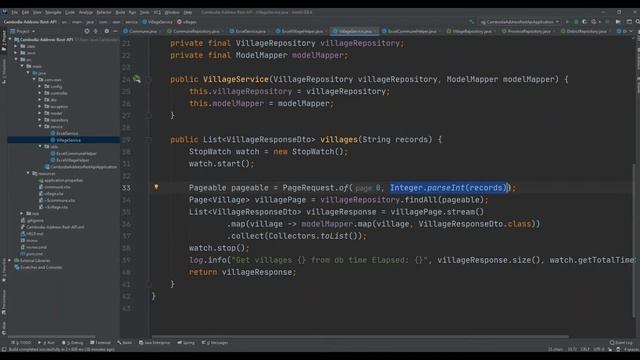Collapse the src folder arrow
Viewport: 640px width, 360px height.
pos(16,59)
